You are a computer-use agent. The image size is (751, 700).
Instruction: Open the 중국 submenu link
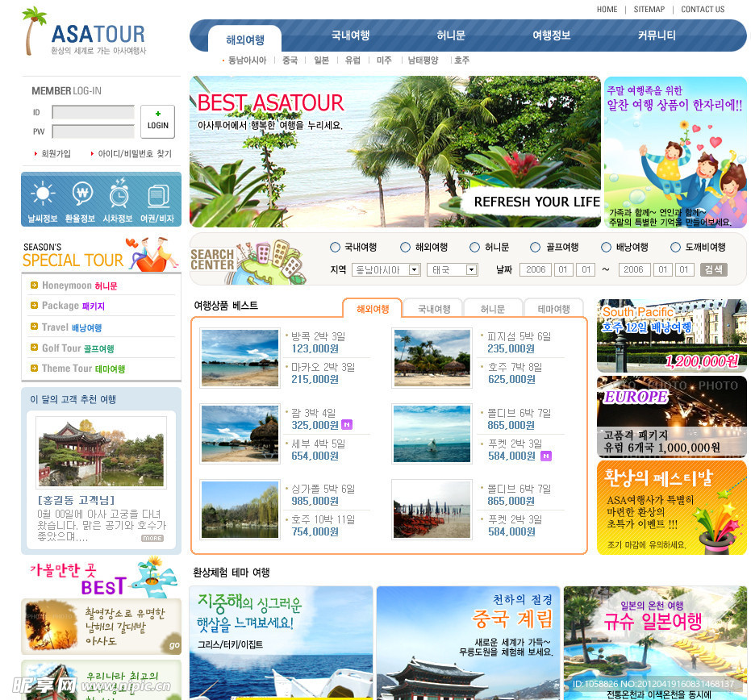click(x=290, y=60)
